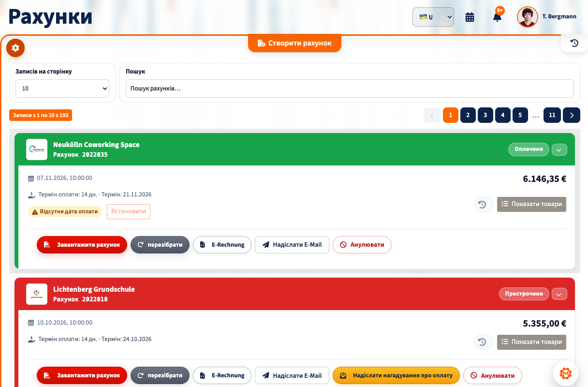Image resolution: width=588 pixels, height=387 pixels.
Task: Select current pagination page 1
Action: coord(451,115)
